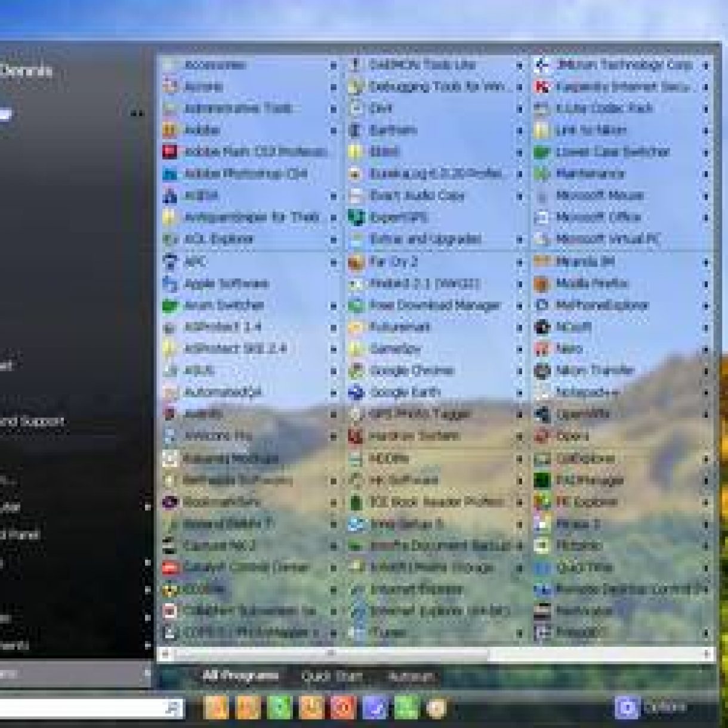Click the Adobe Photoshop CS4 icon
Viewport: 728px width, 728px height.
tap(170, 174)
